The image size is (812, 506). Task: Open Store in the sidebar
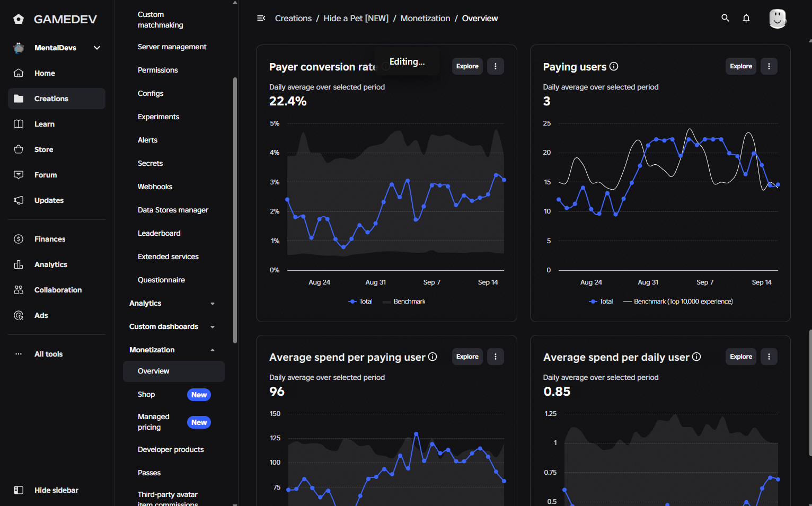tap(57, 149)
